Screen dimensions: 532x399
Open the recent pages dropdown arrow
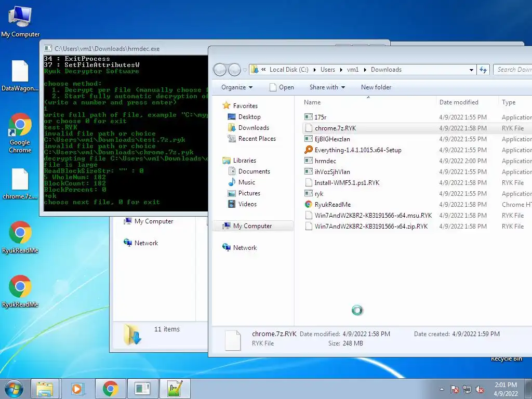click(245, 70)
